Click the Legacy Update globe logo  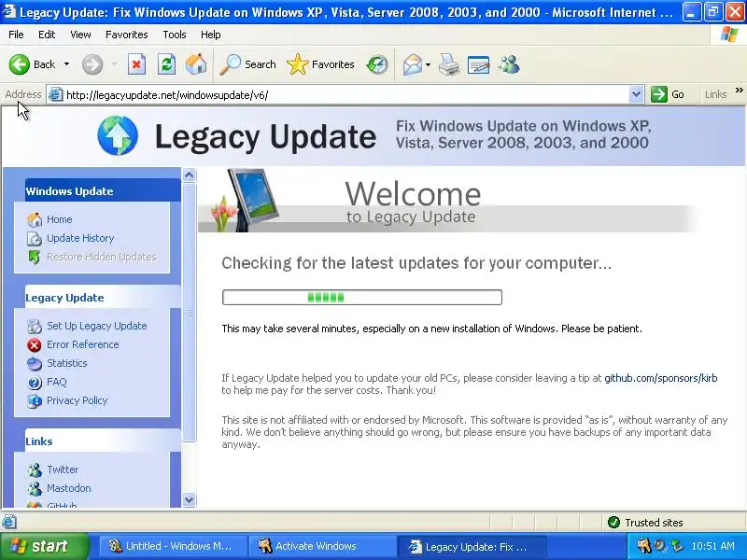pyautogui.click(x=118, y=135)
